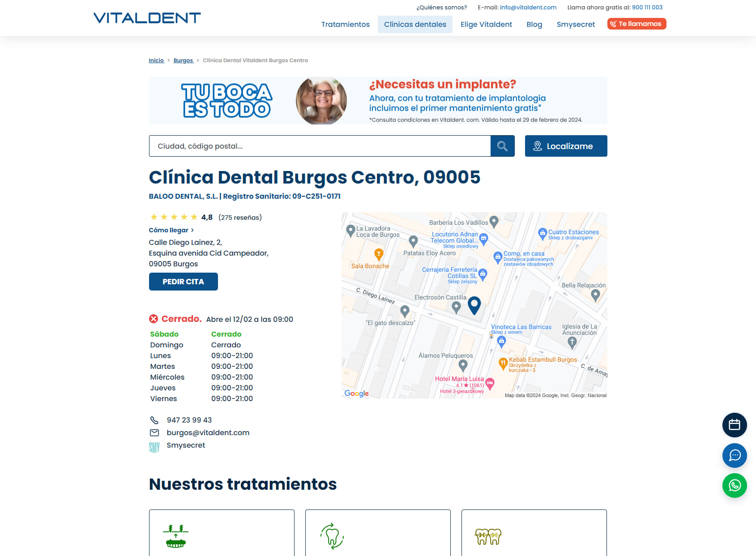
Task: Click the tooth with arrows treatment icon
Action: point(332,536)
